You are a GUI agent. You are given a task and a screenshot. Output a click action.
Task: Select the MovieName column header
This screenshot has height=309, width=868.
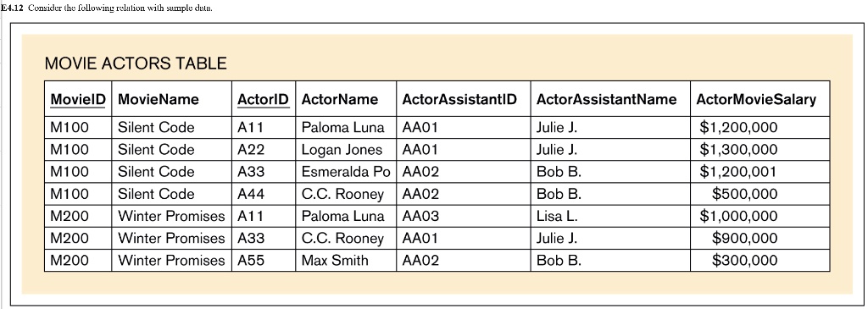coord(172,100)
